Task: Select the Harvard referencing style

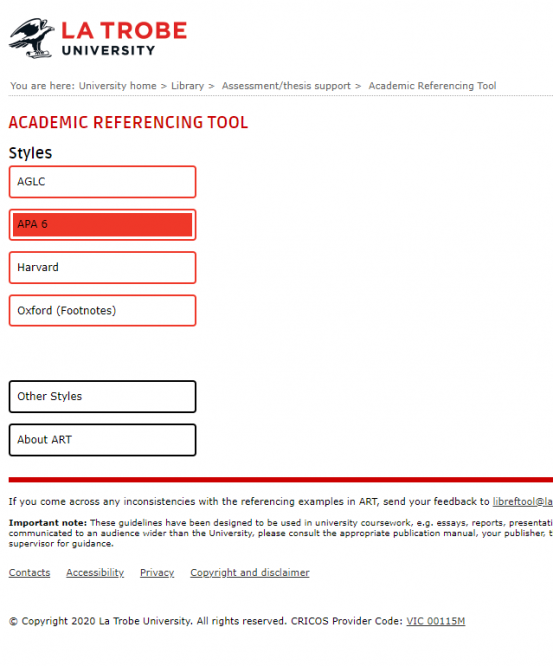Action: (x=102, y=268)
